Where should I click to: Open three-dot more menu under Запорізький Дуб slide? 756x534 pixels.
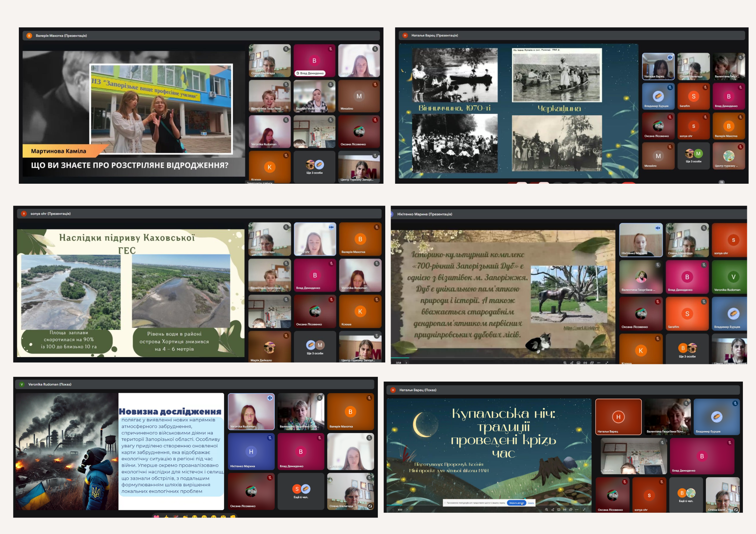coord(598,363)
